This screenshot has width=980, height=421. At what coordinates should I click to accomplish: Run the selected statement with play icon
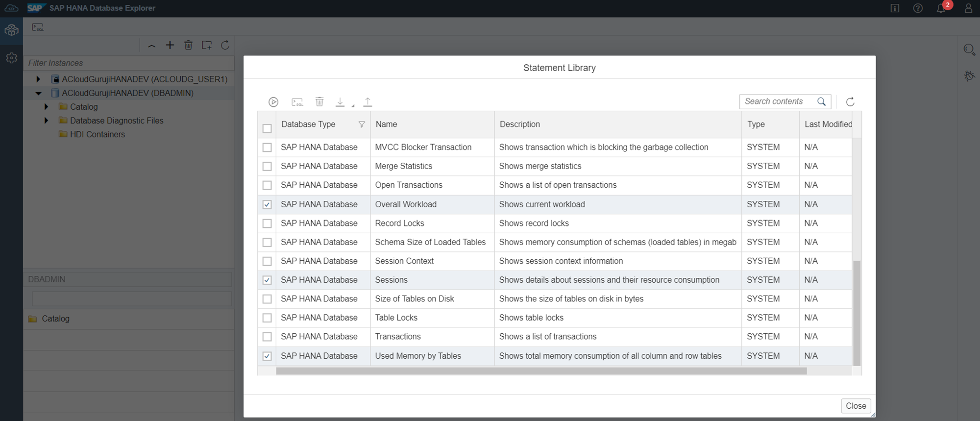pyautogui.click(x=273, y=102)
